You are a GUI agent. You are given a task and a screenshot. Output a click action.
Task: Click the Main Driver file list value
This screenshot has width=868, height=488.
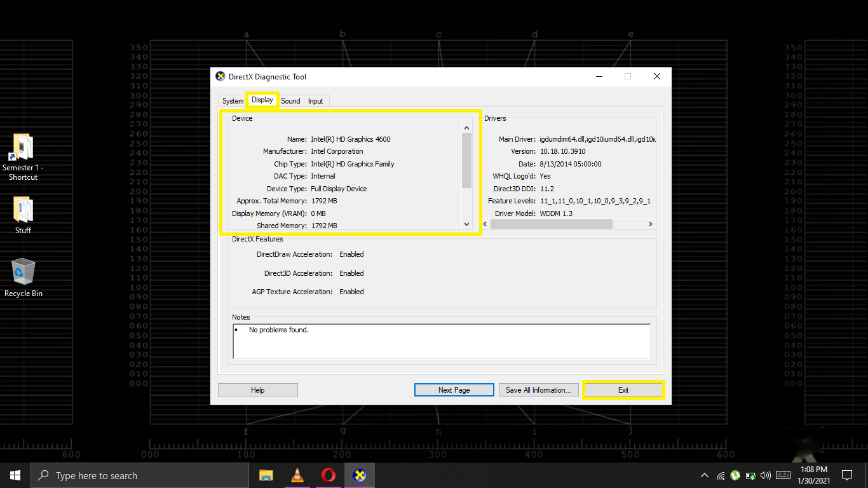pyautogui.click(x=597, y=139)
